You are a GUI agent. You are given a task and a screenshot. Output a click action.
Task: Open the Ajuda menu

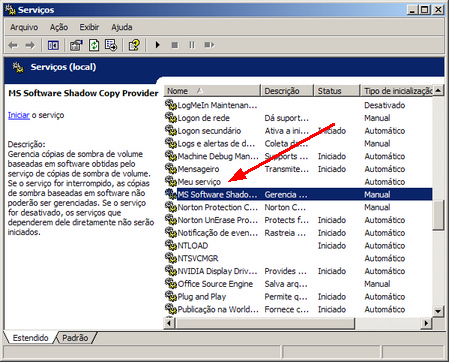tap(122, 27)
